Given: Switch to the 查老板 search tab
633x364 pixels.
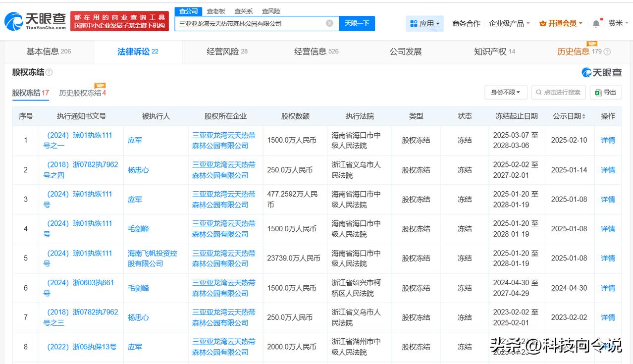Looking at the screenshot, I should tap(216, 11).
